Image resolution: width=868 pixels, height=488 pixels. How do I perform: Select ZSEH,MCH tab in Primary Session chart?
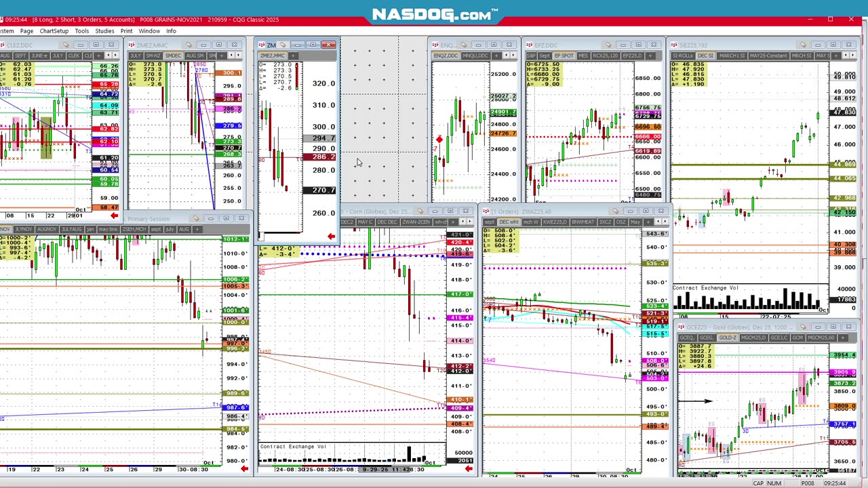(134, 229)
